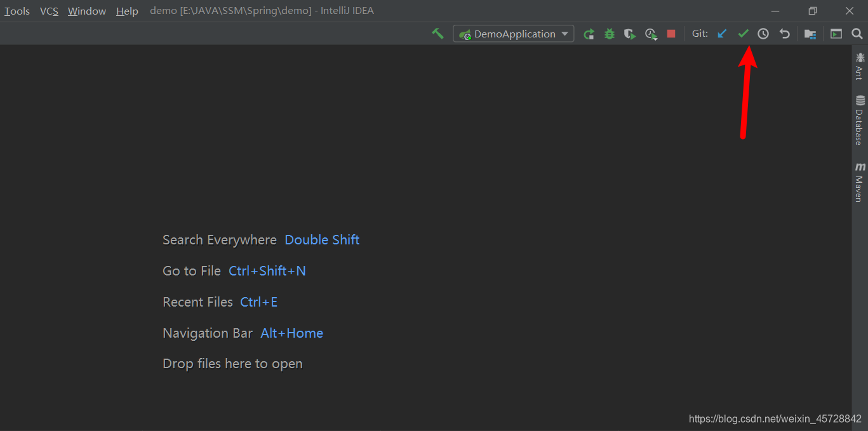The height and width of the screenshot is (431, 868).
Task: Open Search Everywhere magnifier icon
Action: [x=857, y=34]
